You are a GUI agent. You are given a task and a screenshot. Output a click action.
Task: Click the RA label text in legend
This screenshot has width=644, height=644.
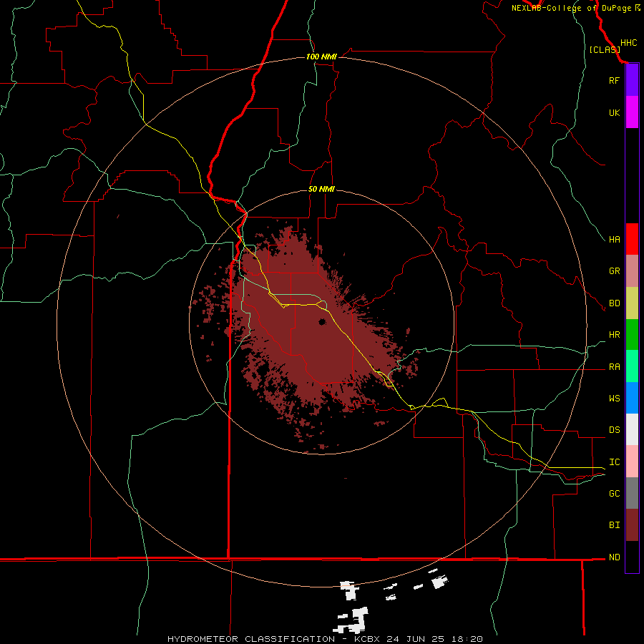click(615, 366)
